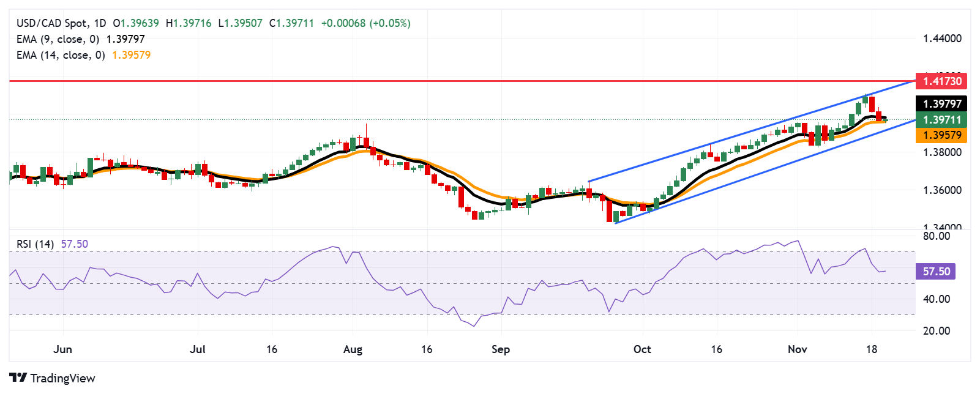
Task: Click the green 1.39711 current price tag
Action: click(x=941, y=120)
